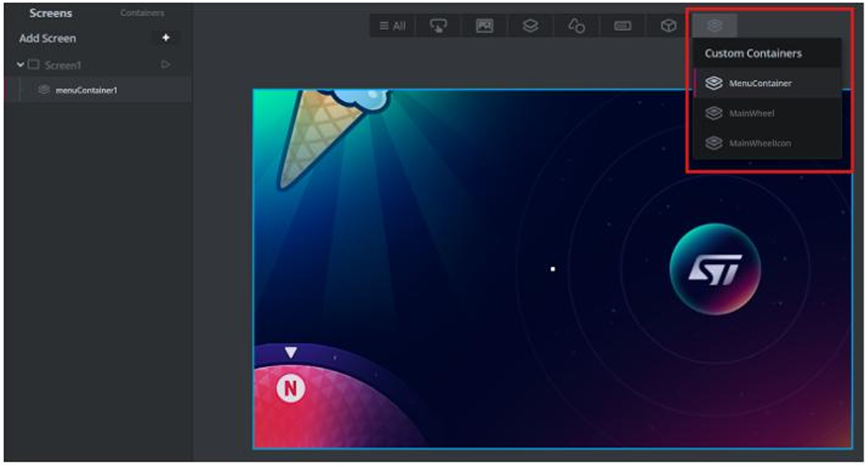Select menuContainer1 in the tree
868x465 pixels.
pos(86,90)
